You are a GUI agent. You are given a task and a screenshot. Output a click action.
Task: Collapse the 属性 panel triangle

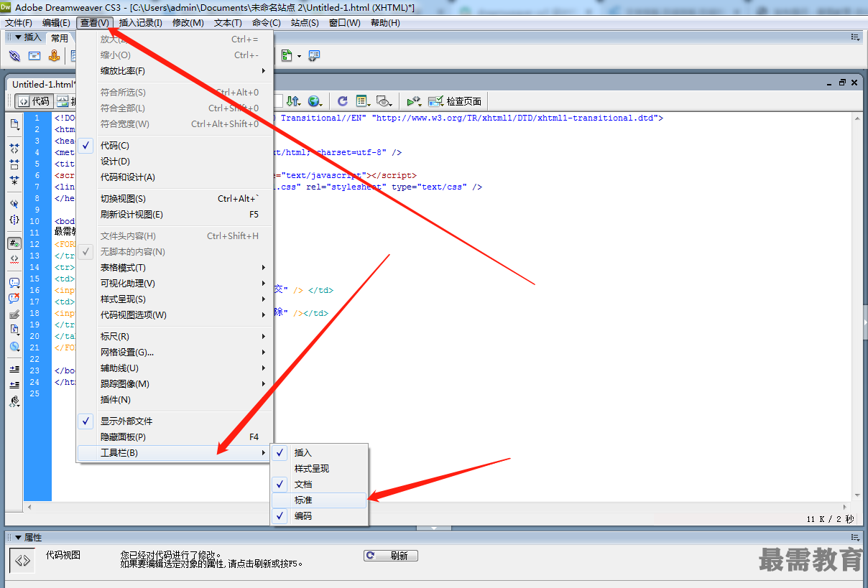(x=19, y=538)
